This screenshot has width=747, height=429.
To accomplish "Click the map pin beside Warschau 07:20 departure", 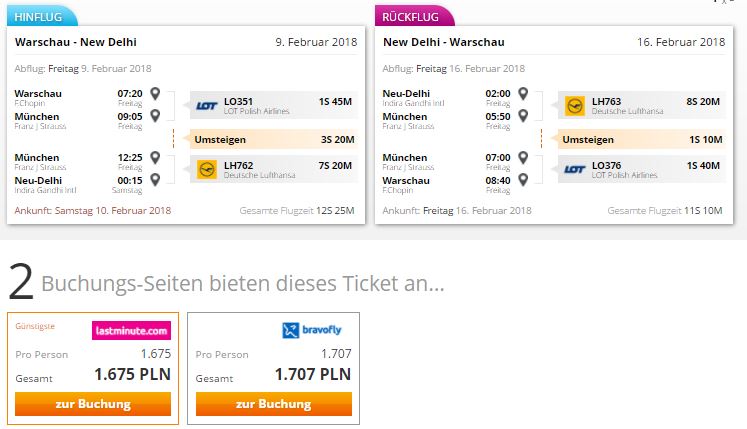I will [x=155, y=93].
